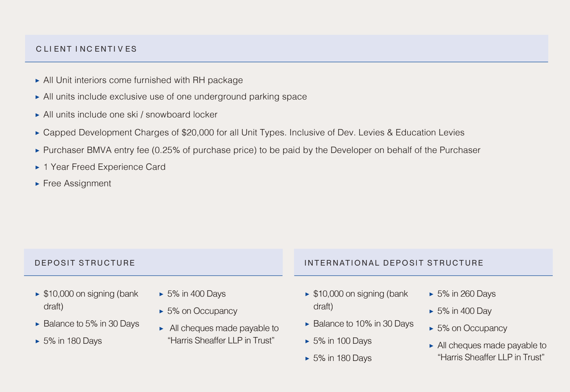
Task: Click the bullet arrow before Capped Development Charges
Action: click(x=37, y=133)
